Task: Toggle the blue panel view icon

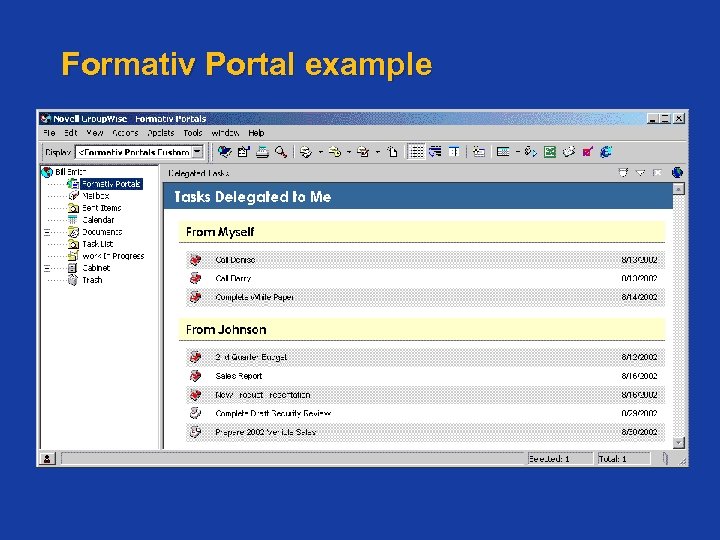Action: click(454, 152)
